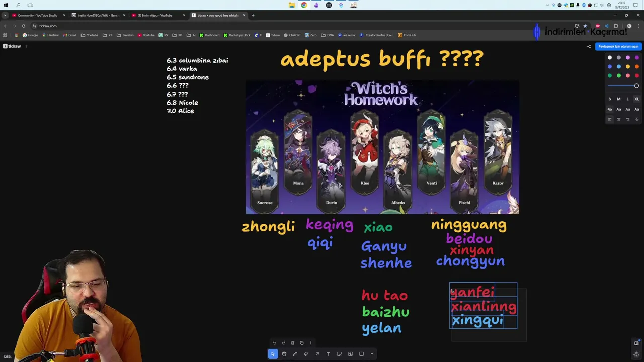Viewport: 644px width, 362px height.
Task: Select the Eraser tool
Action: (306, 354)
